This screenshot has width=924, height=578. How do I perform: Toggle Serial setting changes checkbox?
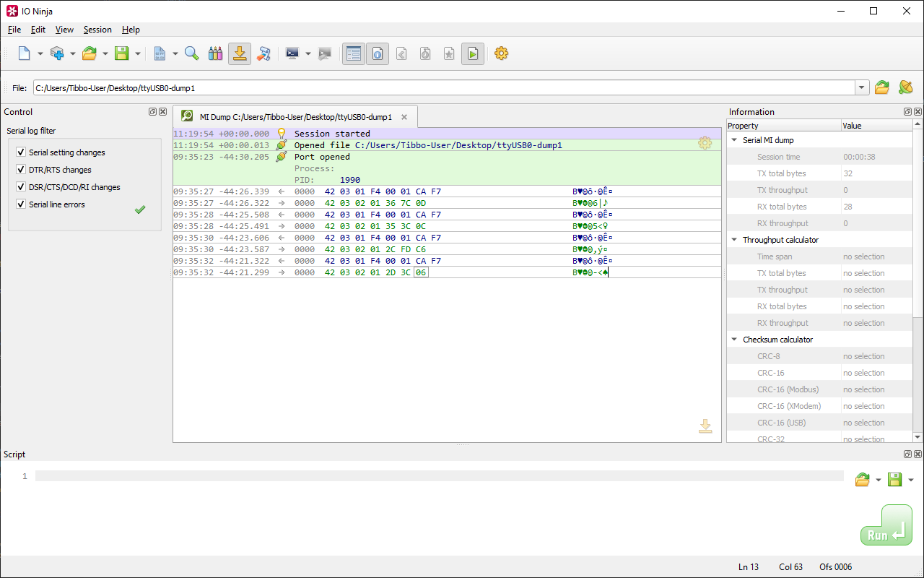tap(21, 152)
